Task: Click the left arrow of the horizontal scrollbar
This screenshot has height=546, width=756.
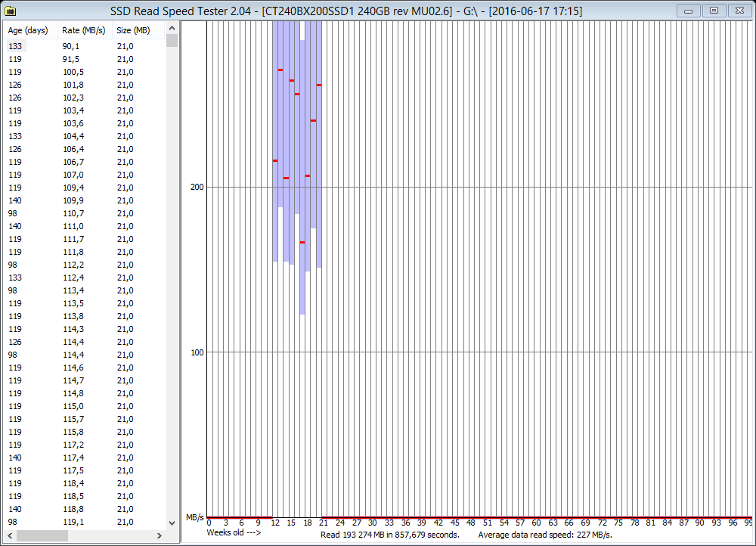Action: click(x=9, y=535)
